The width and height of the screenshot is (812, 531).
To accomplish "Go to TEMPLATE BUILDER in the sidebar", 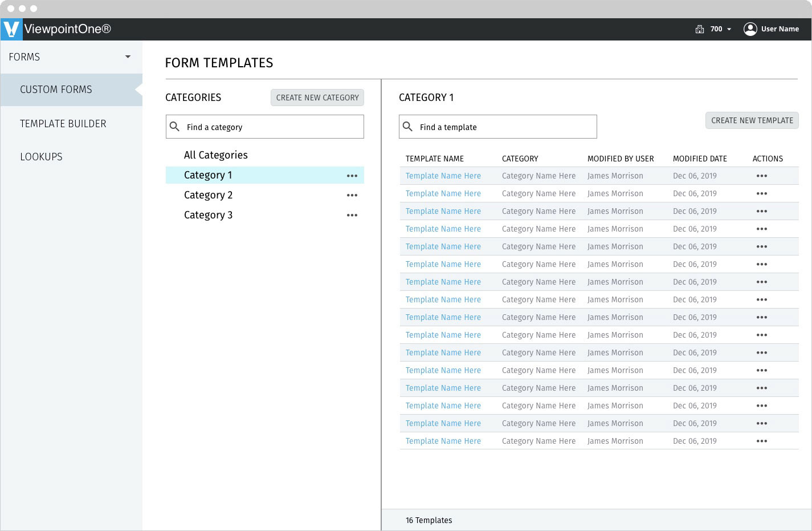I will (63, 124).
